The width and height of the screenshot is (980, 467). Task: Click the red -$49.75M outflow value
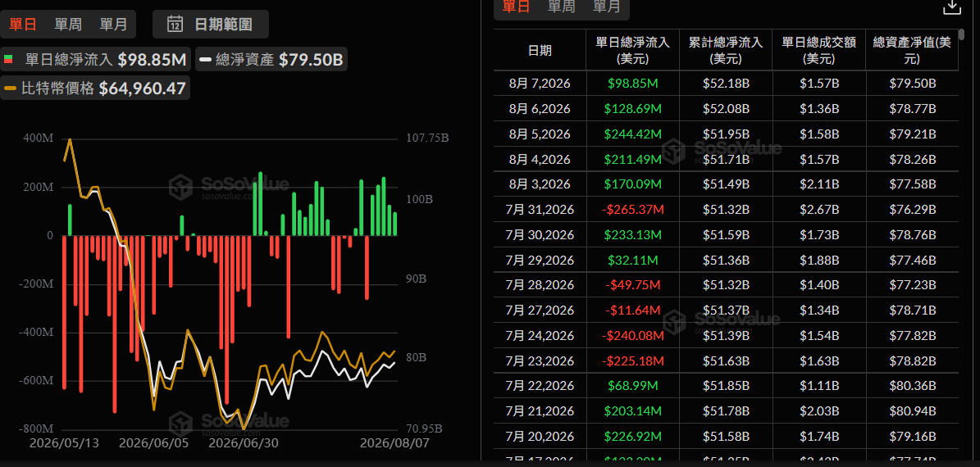pyautogui.click(x=632, y=284)
